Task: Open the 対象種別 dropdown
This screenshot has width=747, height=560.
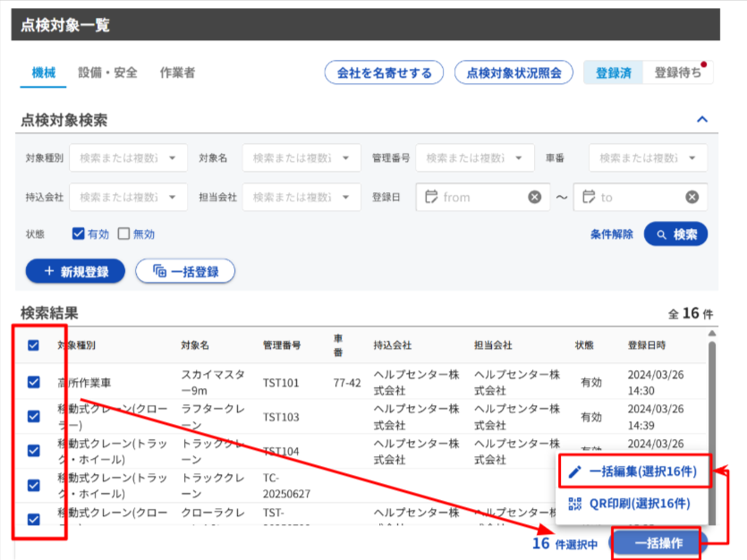Action: click(x=128, y=158)
